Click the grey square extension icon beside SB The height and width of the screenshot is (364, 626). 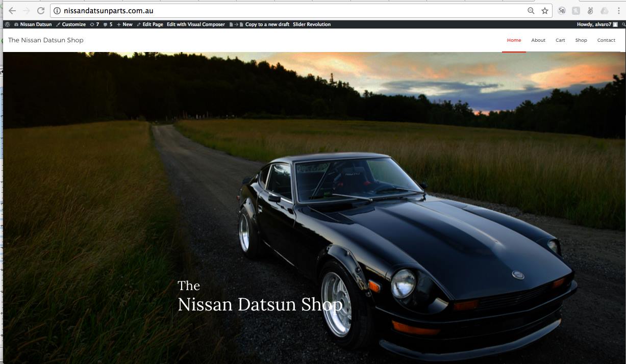[x=576, y=11]
